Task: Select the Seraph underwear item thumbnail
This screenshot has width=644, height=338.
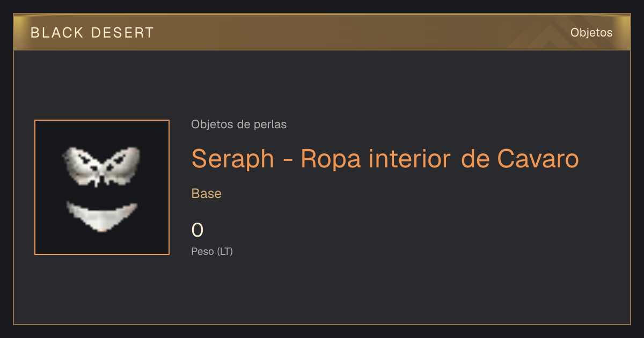Action: 102,187
